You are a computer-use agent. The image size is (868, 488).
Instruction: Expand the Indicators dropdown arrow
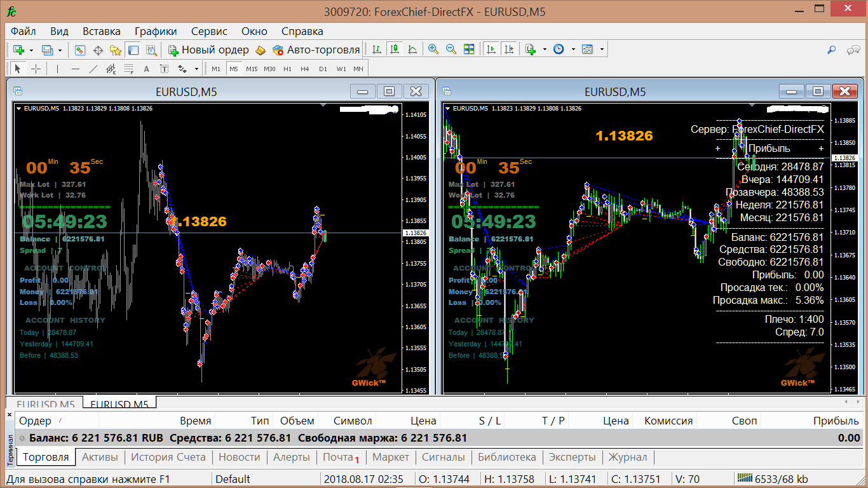pyautogui.click(x=545, y=50)
